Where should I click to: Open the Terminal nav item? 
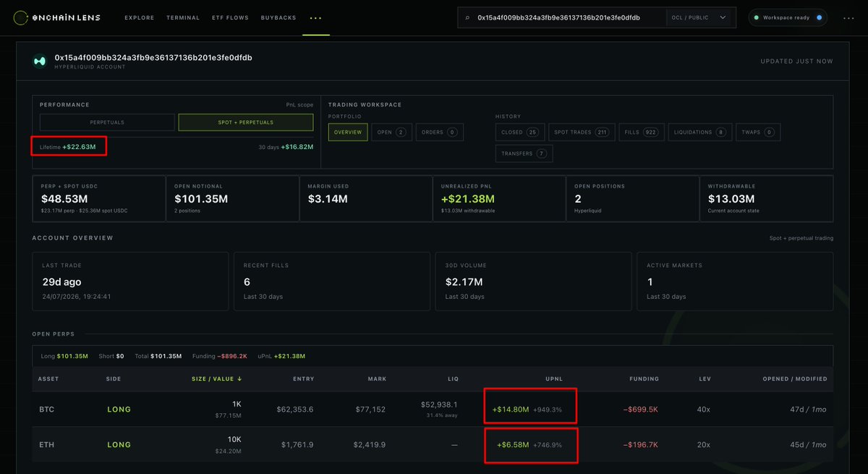(183, 17)
